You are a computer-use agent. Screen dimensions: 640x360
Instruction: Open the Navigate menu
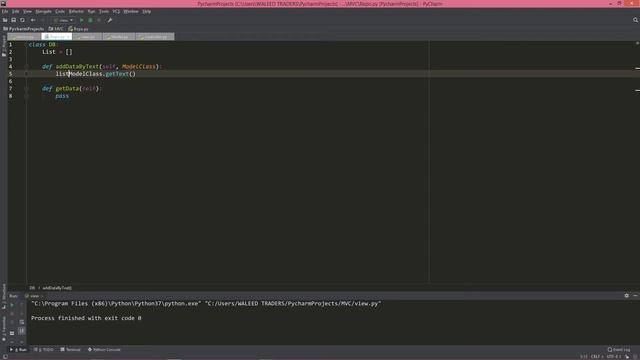click(x=43, y=11)
